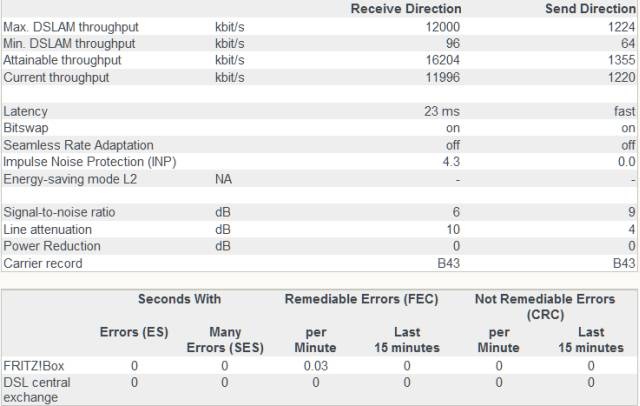Click the 1224 send throughput value

click(x=620, y=26)
